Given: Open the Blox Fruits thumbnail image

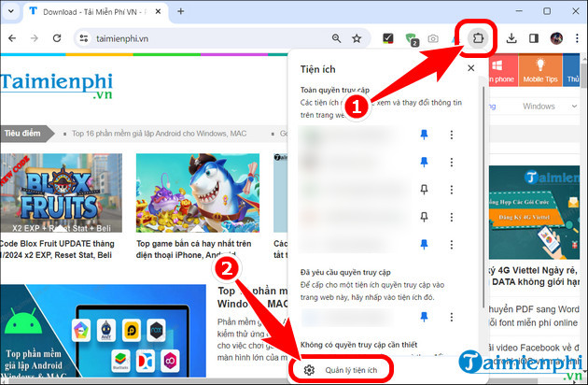Looking at the screenshot, I should point(61,193).
